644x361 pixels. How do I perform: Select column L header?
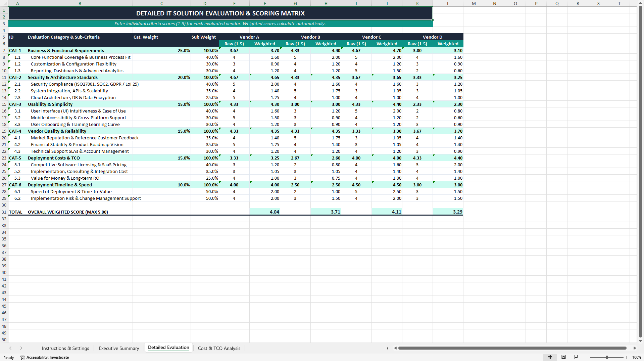(x=448, y=3)
